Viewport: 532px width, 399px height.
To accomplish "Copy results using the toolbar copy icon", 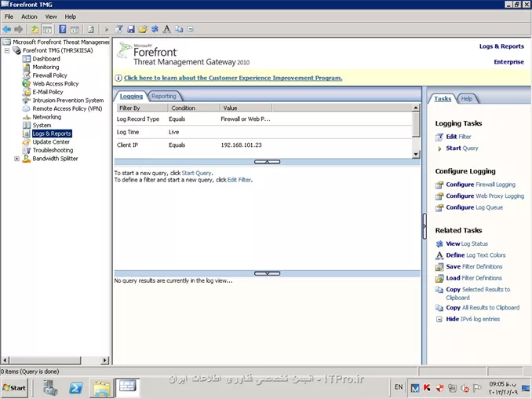I will click(179, 29).
